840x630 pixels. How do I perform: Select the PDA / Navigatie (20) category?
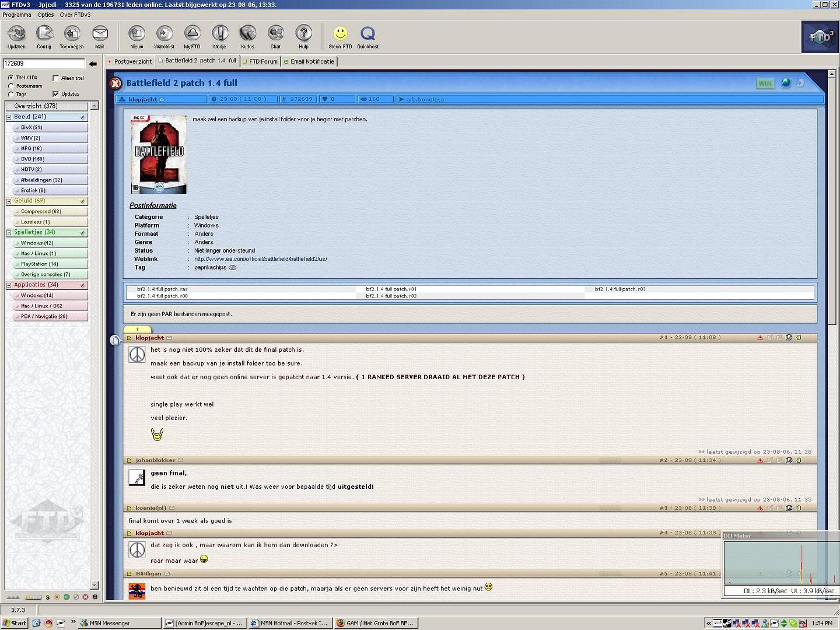[x=50, y=317]
